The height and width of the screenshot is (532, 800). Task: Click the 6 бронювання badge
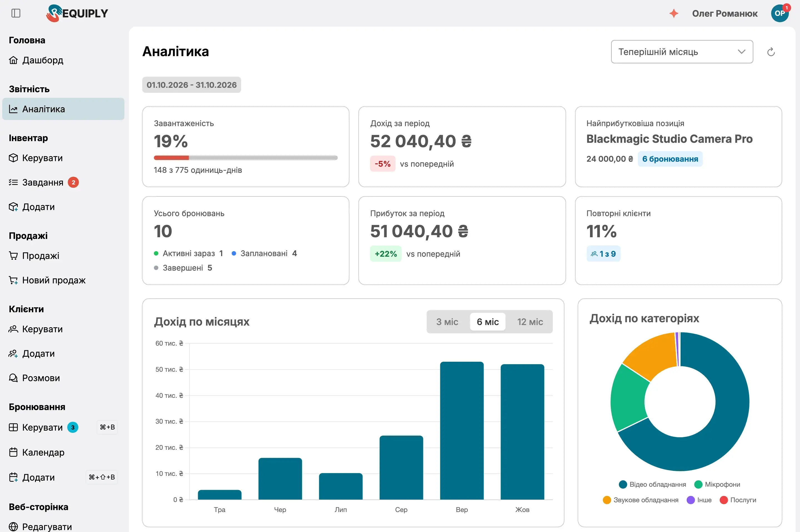pyautogui.click(x=670, y=159)
